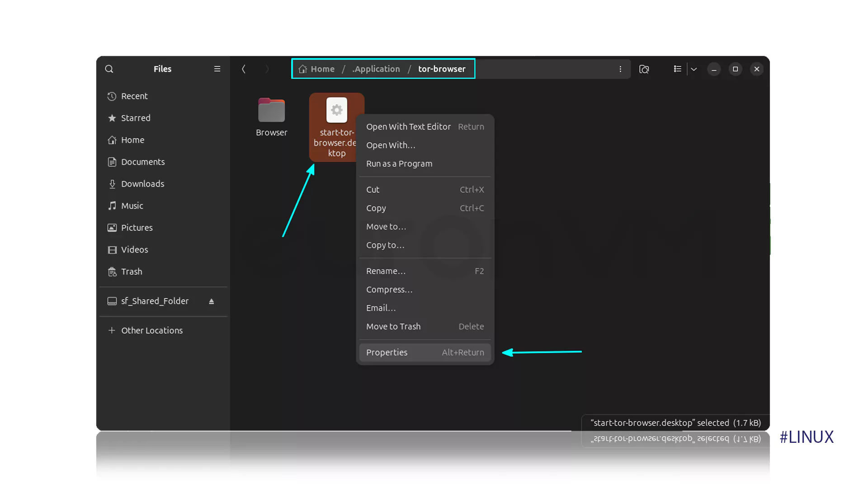Image resolution: width=868 pixels, height=488 pixels.
Task: Select the Browser folder
Action: [x=271, y=117]
